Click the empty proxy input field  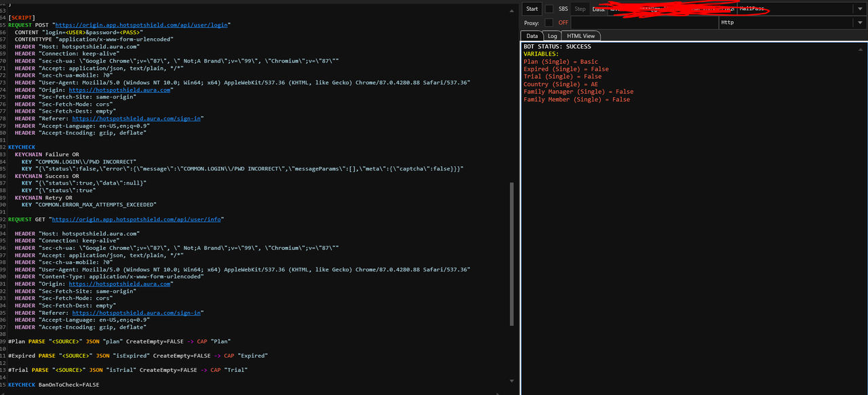[x=644, y=22]
